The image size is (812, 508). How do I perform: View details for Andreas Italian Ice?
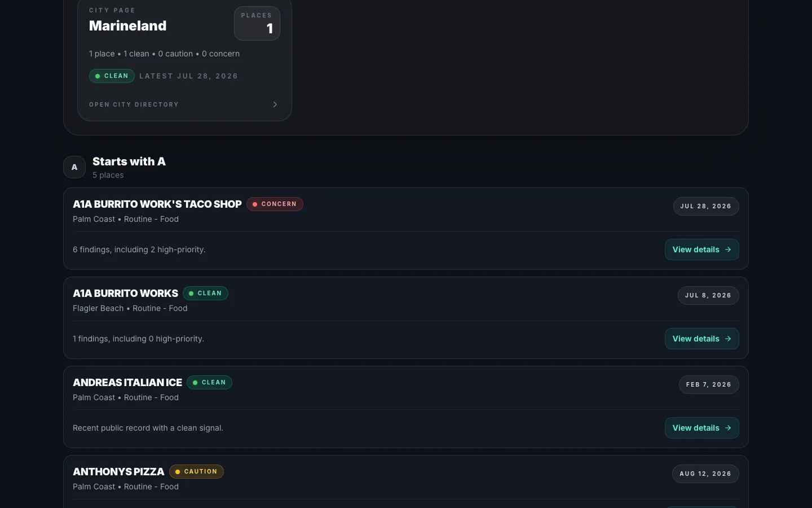(701, 428)
